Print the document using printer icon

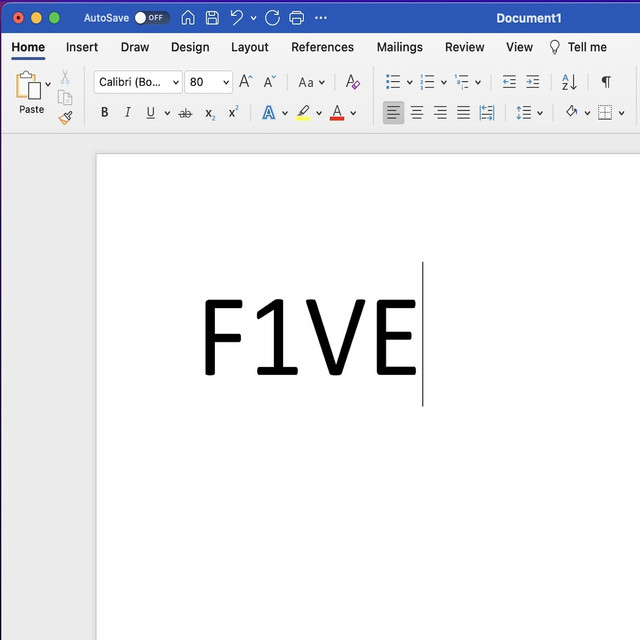coord(296,18)
